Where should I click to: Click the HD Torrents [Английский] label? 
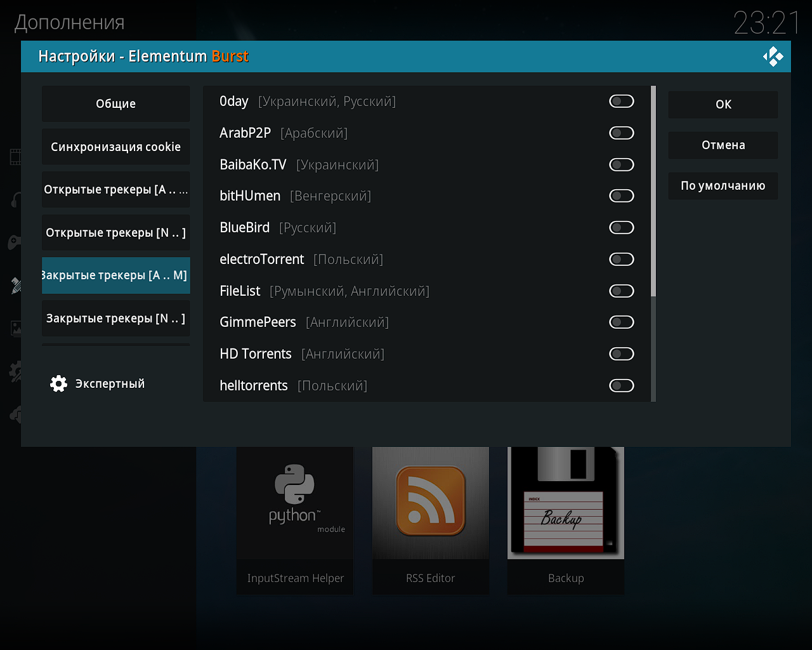[x=302, y=354]
